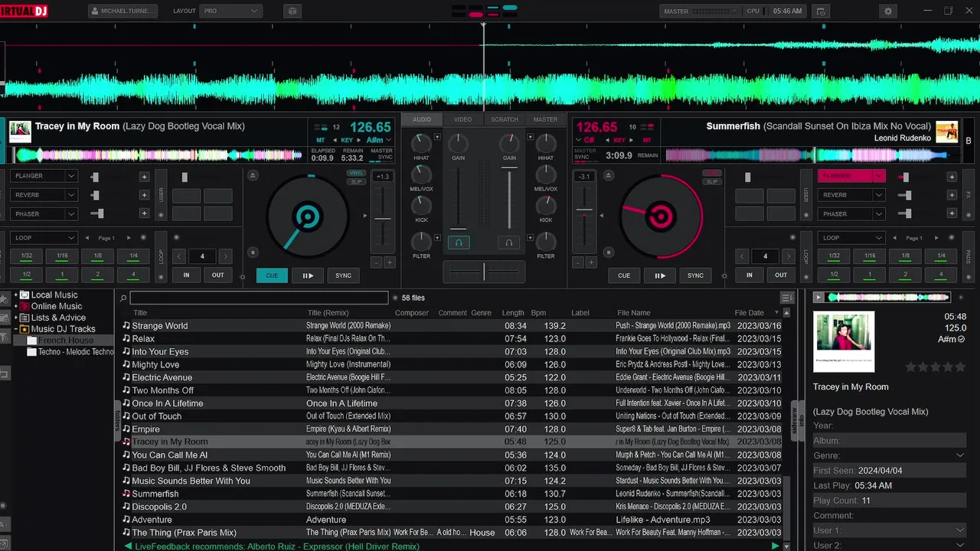Switch mixer to AUDIO tab
980x551 pixels.
[422, 119]
